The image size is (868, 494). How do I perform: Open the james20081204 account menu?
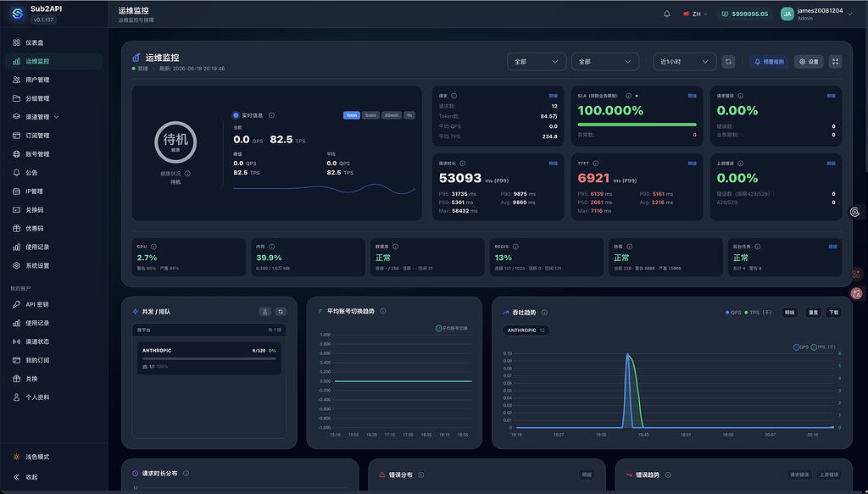click(x=816, y=14)
